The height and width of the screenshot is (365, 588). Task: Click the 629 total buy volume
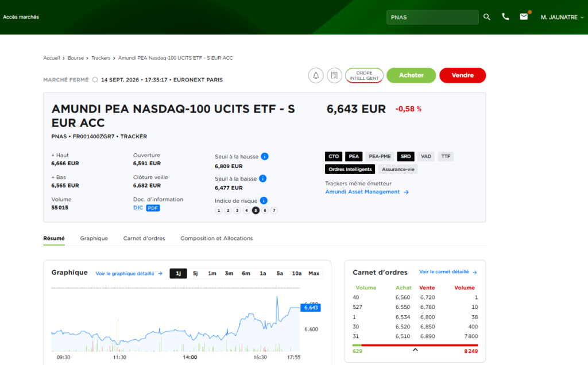[x=357, y=351]
